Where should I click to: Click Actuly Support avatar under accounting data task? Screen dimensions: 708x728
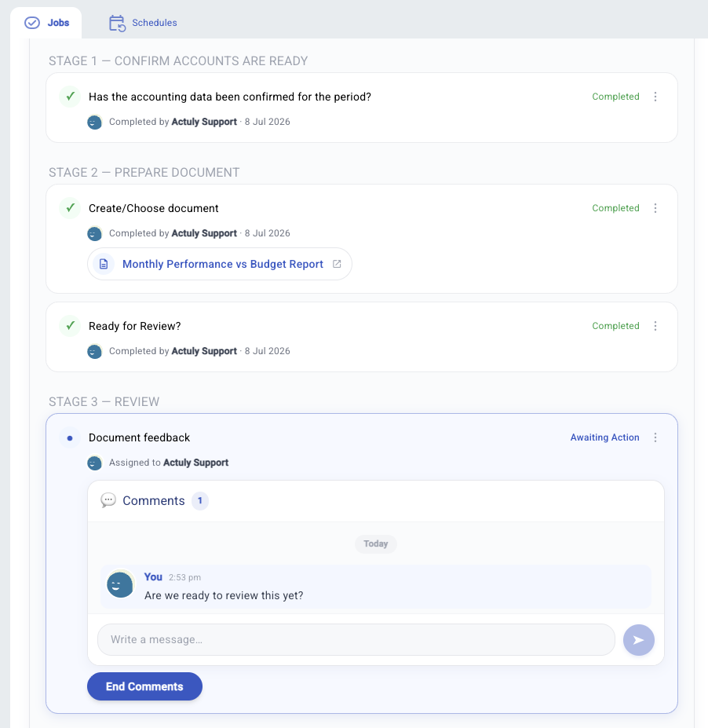click(95, 122)
